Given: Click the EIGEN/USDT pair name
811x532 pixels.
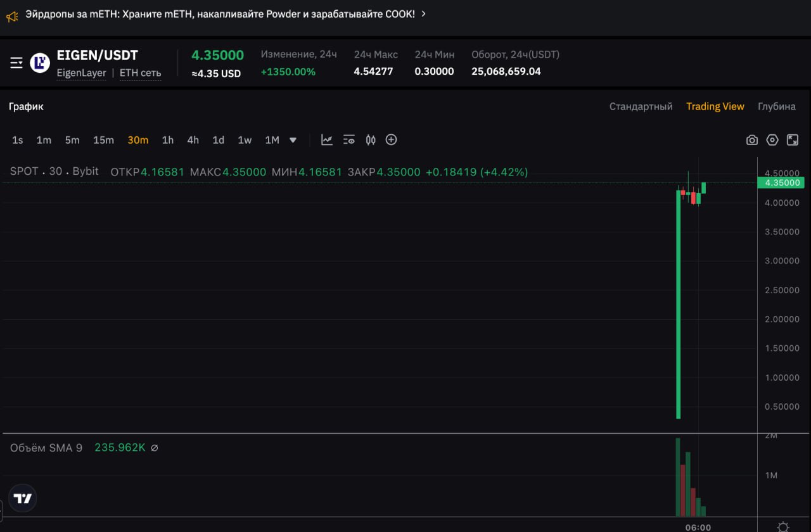Looking at the screenshot, I should pyautogui.click(x=98, y=55).
